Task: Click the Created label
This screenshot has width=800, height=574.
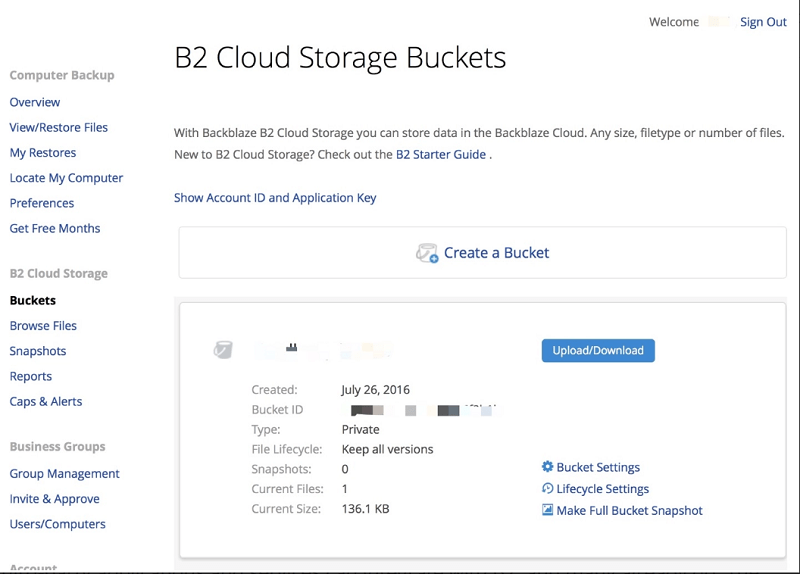Action: coord(274,390)
